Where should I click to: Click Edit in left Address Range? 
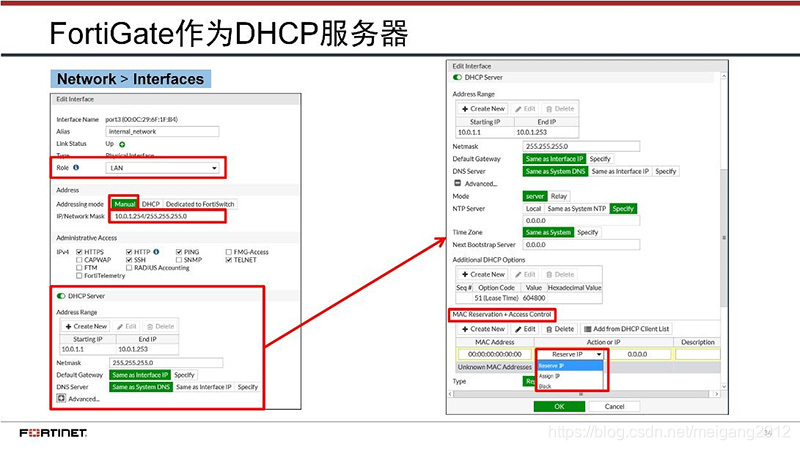(x=127, y=327)
